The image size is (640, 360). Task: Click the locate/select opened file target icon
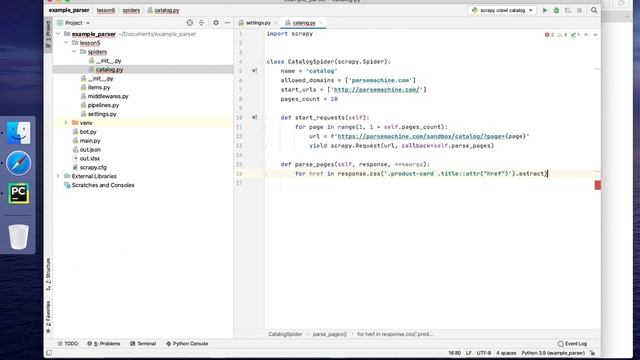click(x=190, y=23)
